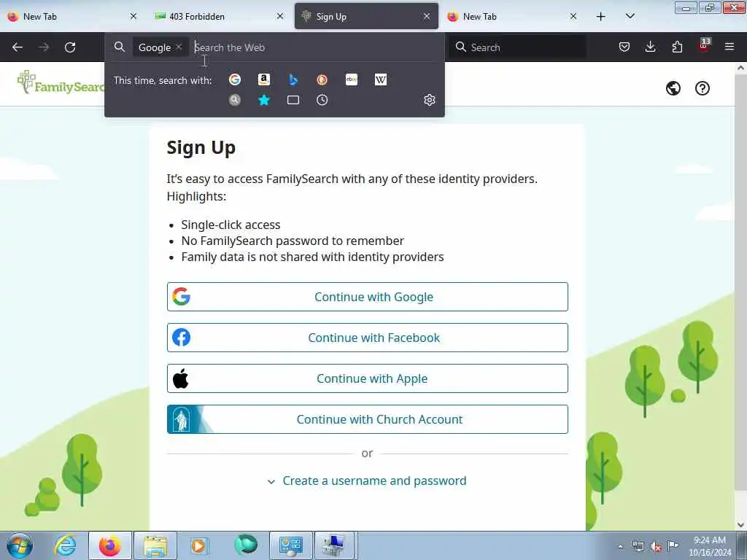Viewport: 747px width, 560px height.
Task: Show hidden tray icons arrow
Action: click(620, 547)
